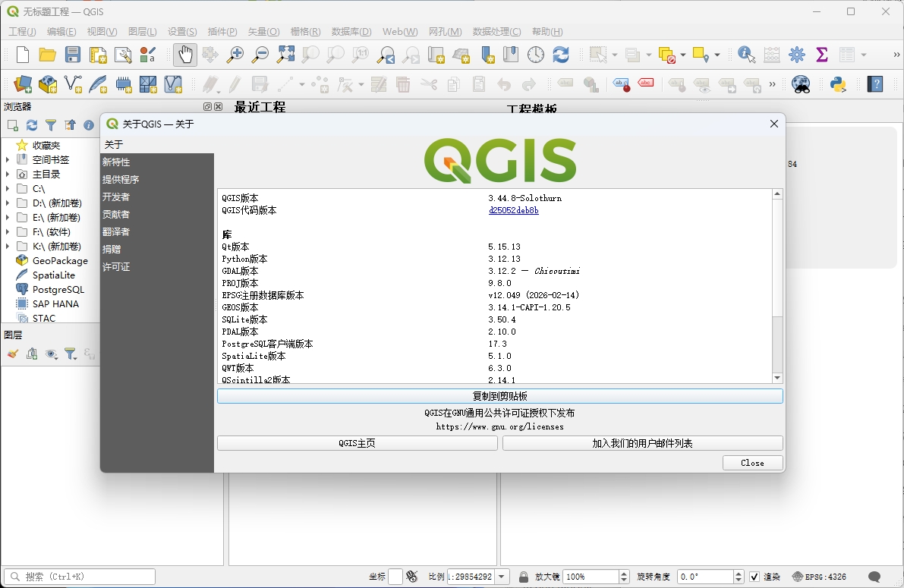Close the About dialog with X
Image resolution: width=904 pixels, height=588 pixels.
point(774,124)
